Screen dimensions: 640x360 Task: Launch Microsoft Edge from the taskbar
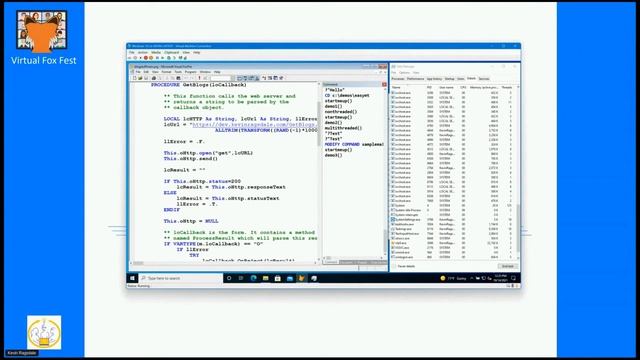253,278
